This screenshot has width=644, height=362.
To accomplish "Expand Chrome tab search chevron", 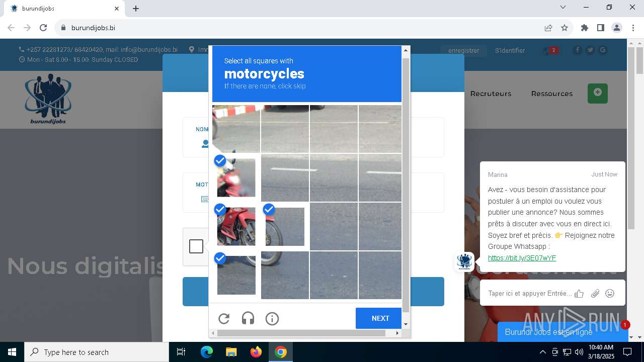I will pyautogui.click(x=563, y=7).
